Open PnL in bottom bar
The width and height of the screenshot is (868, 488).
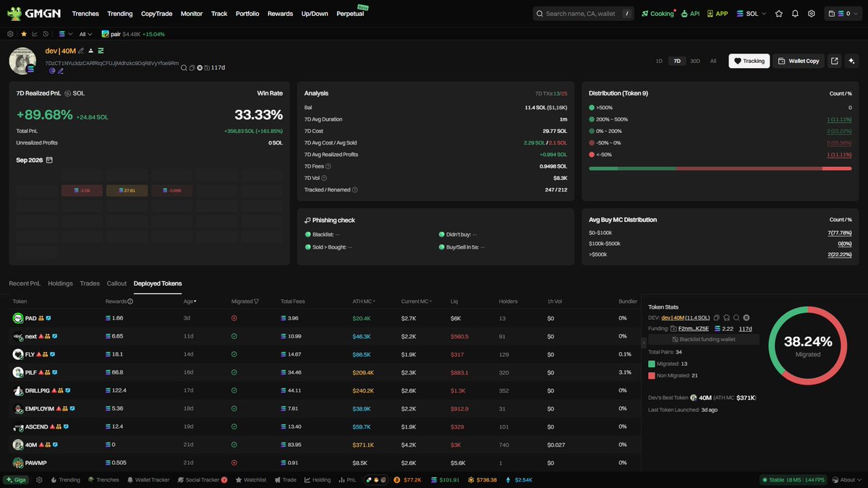[x=347, y=480]
